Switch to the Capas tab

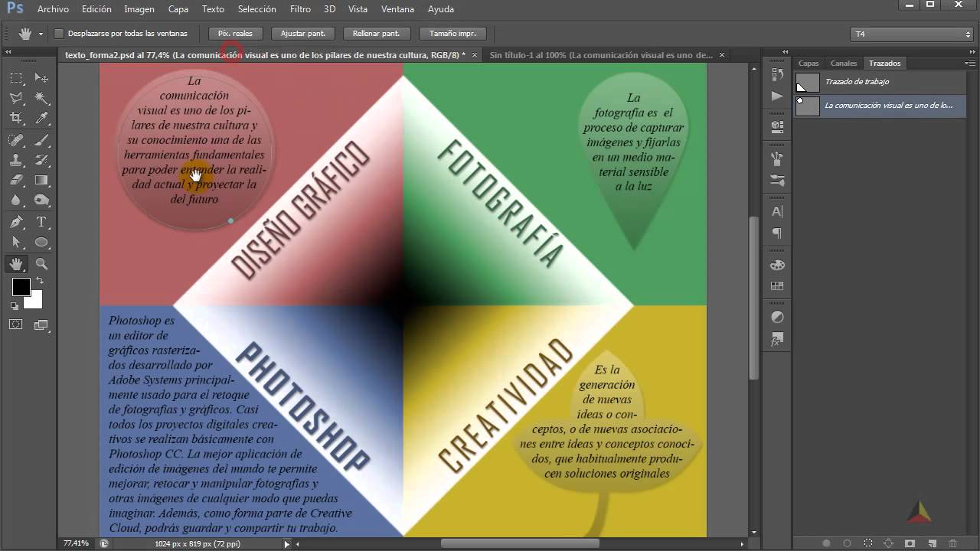coord(808,64)
